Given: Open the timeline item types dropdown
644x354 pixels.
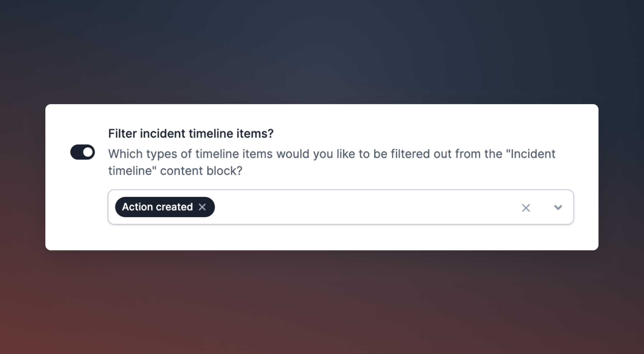Looking at the screenshot, I should (x=558, y=207).
